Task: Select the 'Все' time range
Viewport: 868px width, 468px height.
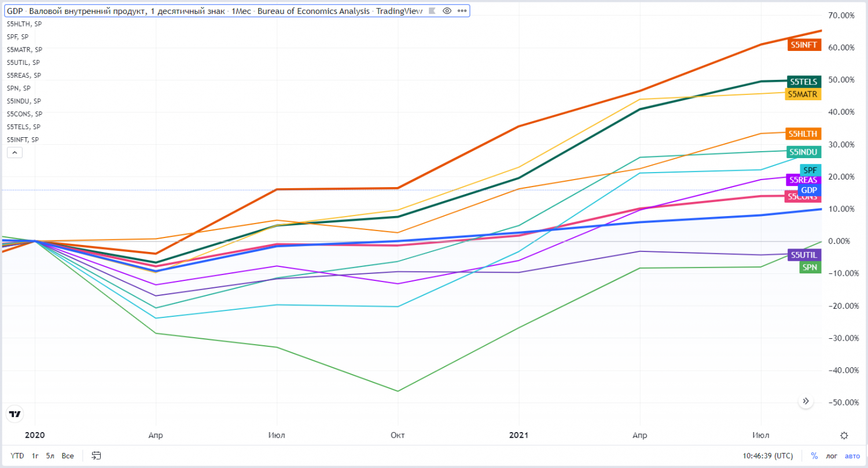Action: [68, 456]
